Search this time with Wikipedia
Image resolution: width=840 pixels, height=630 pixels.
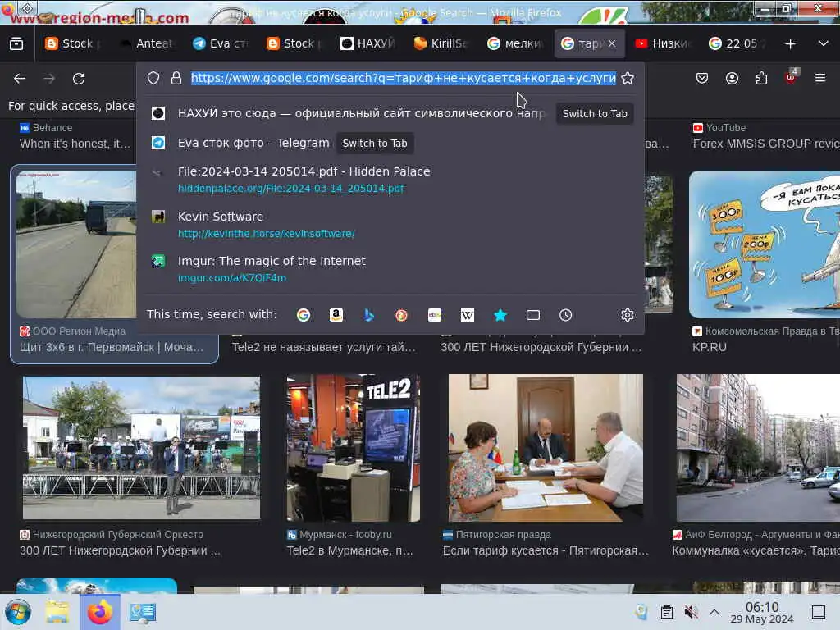point(467,315)
